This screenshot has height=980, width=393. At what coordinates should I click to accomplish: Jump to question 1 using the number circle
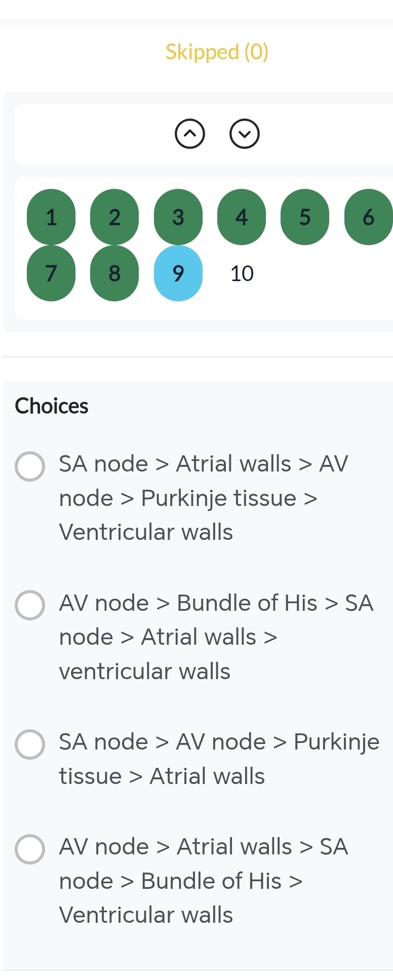(x=51, y=217)
